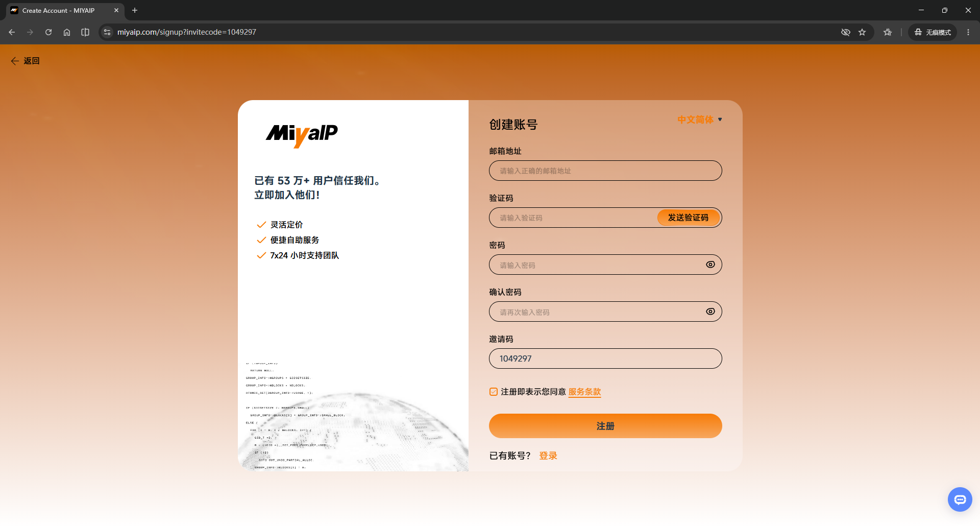
Task: Click the 灵活定价 feature text
Action: 287,225
